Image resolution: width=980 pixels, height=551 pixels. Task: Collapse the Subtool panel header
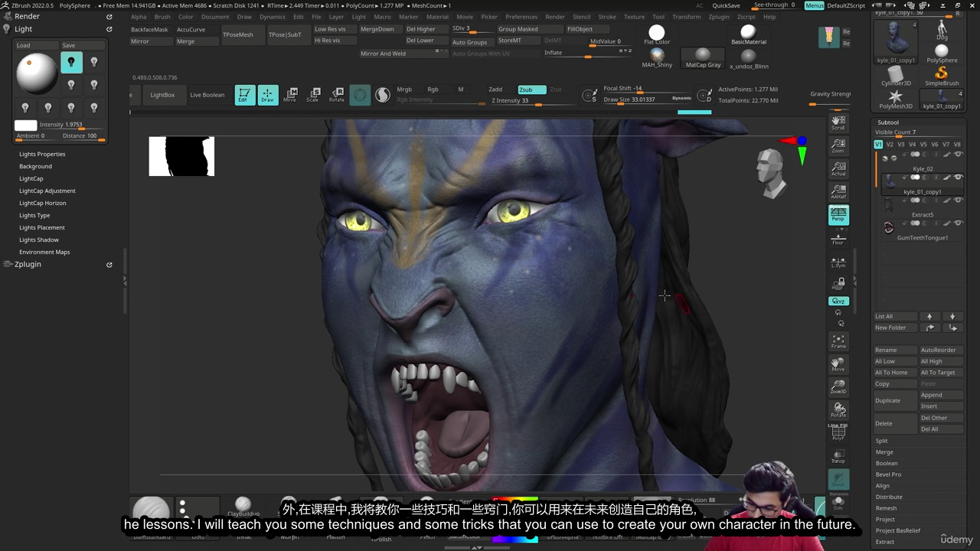point(888,122)
